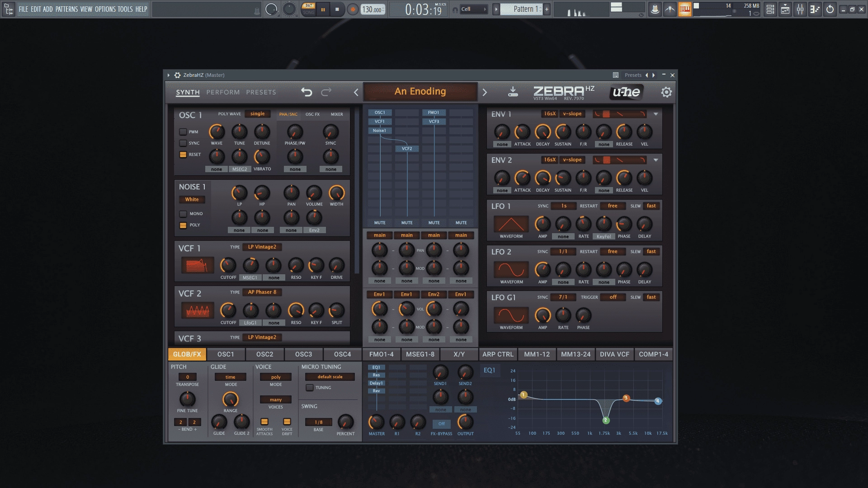Go to next preset arrow
Image resolution: width=868 pixels, height=488 pixels.
pos(485,92)
